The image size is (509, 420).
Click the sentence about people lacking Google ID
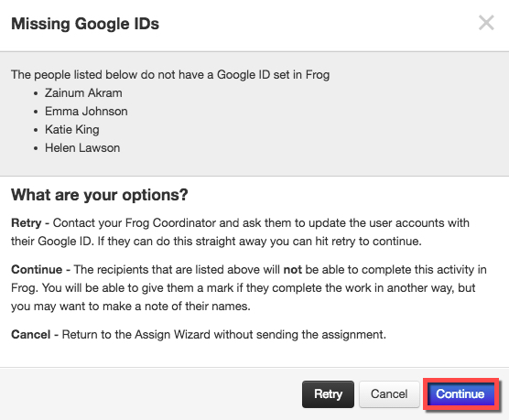tap(170, 75)
